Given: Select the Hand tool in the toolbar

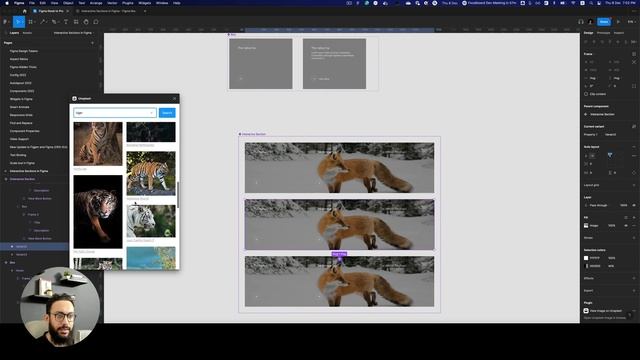Looking at the screenshot, I should (x=86, y=22).
